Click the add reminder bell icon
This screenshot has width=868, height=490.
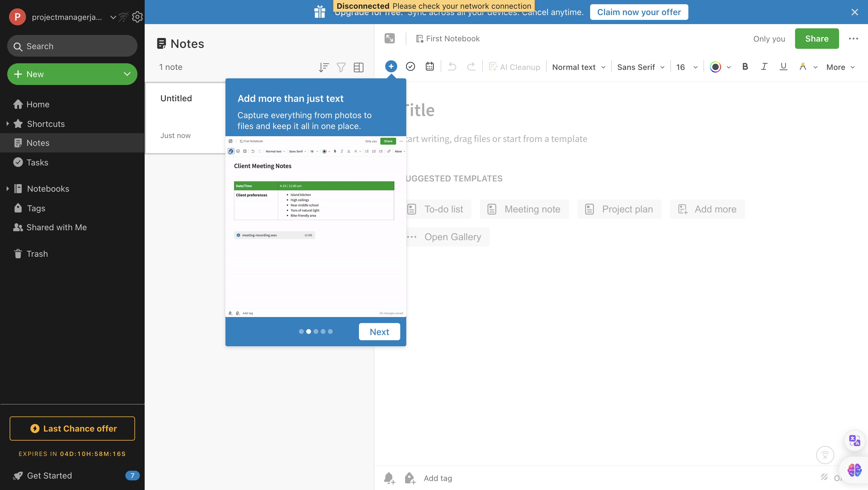(x=389, y=478)
